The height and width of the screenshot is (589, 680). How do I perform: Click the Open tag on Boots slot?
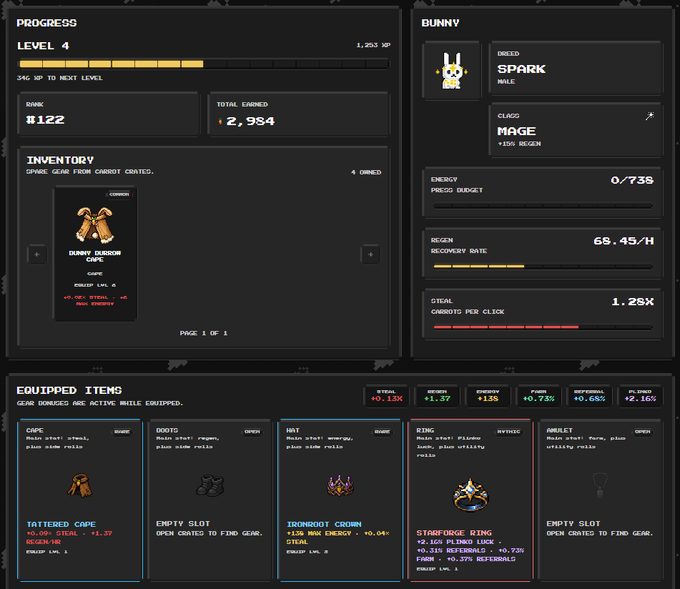[x=252, y=432]
